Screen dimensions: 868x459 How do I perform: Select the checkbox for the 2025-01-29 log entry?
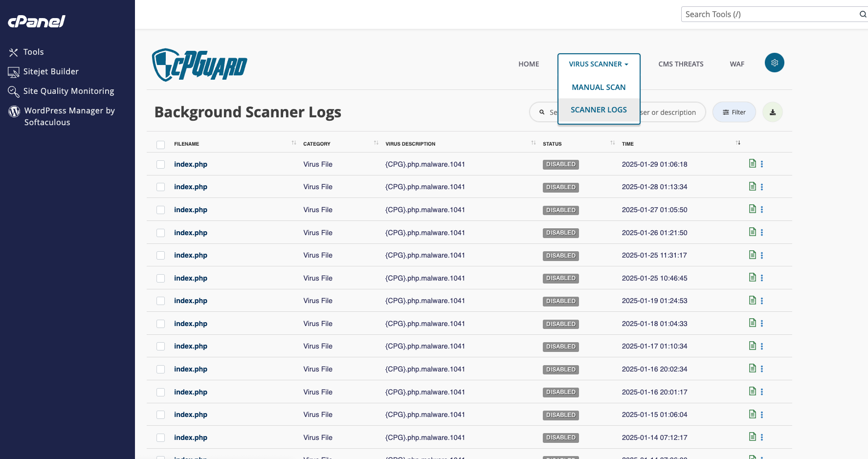(160, 164)
